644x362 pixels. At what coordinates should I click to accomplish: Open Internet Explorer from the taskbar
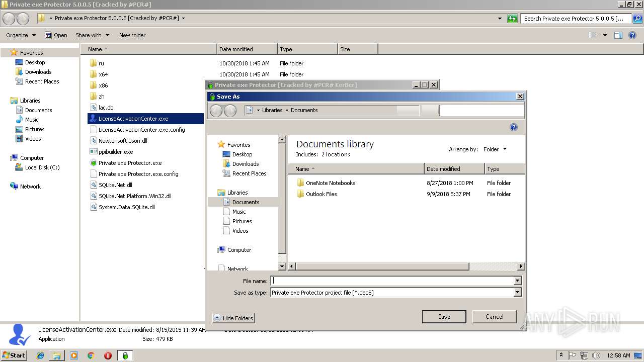coord(40,355)
